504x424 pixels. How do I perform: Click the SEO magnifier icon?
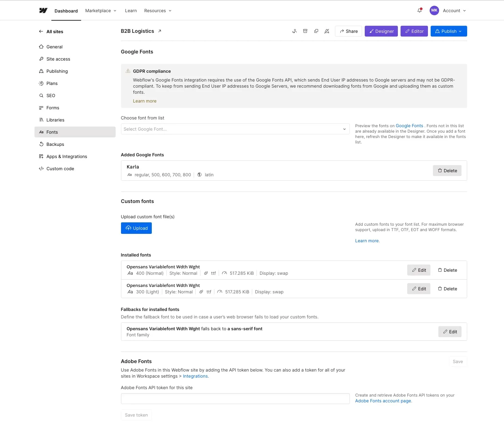coord(41,95)
